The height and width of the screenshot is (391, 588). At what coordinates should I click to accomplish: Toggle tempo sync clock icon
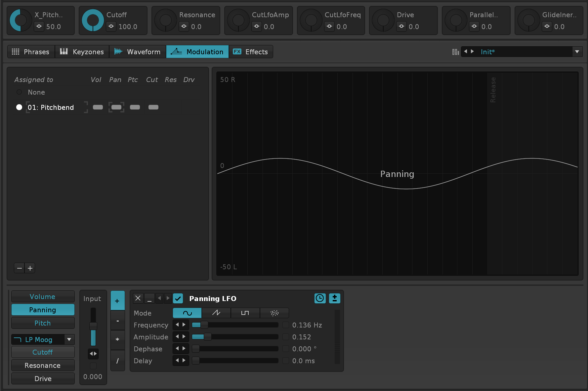(320, 298)
